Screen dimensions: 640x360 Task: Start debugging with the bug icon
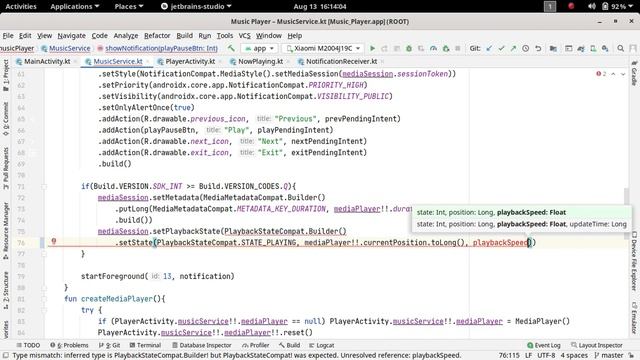pos(409,48)
